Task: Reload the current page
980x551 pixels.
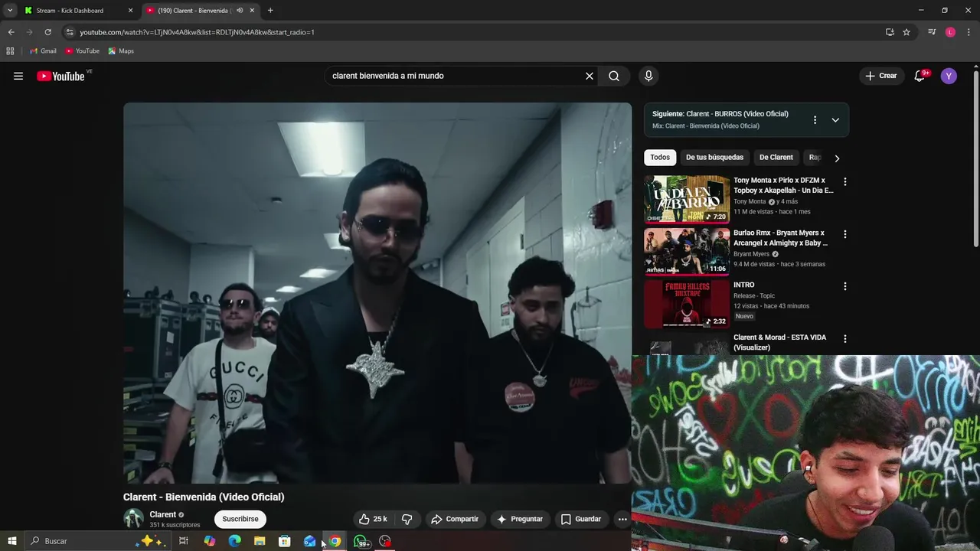Action: (x=47, y=32)
